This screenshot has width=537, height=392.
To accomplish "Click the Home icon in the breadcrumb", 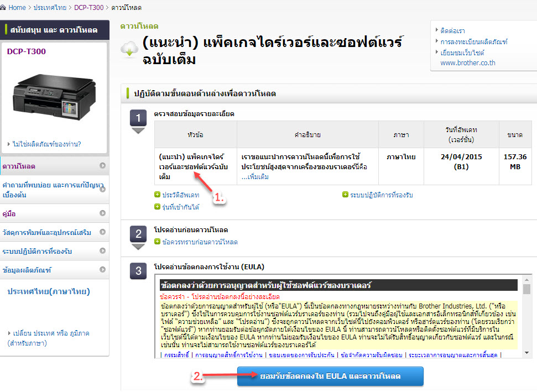I will 6,8.
